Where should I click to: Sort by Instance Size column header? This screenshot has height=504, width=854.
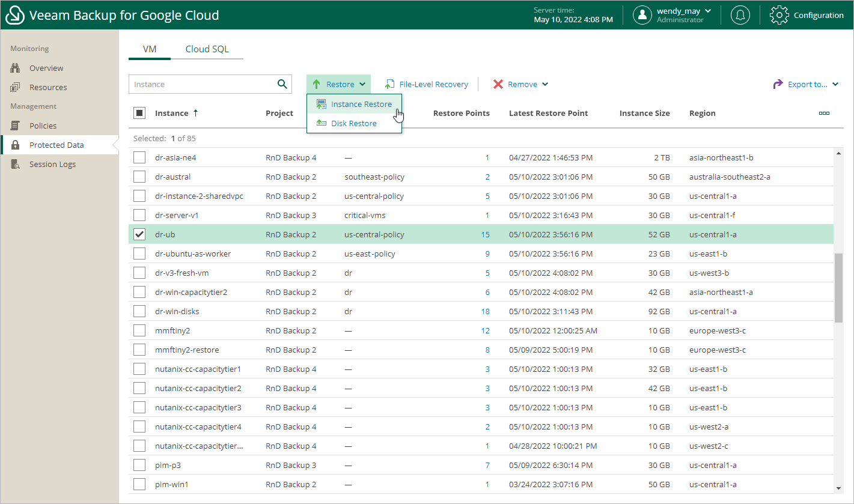[644, 113]
